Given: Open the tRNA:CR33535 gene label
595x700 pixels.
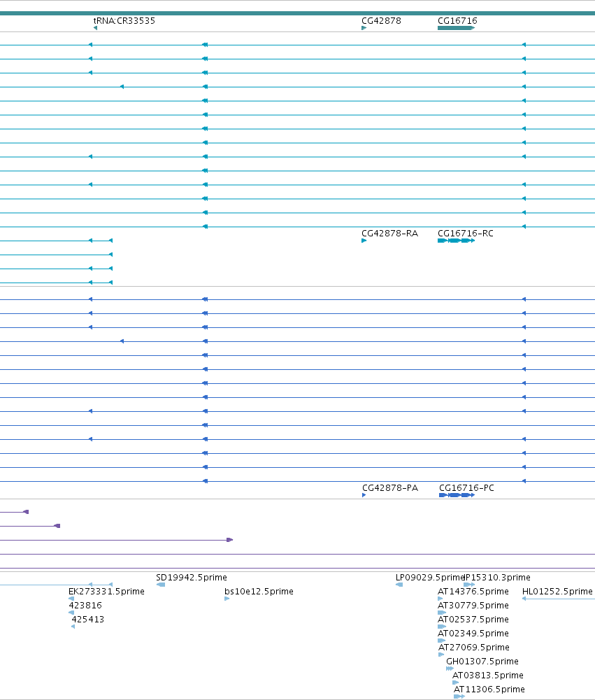Looking at the screenshot, I should 124,21.
